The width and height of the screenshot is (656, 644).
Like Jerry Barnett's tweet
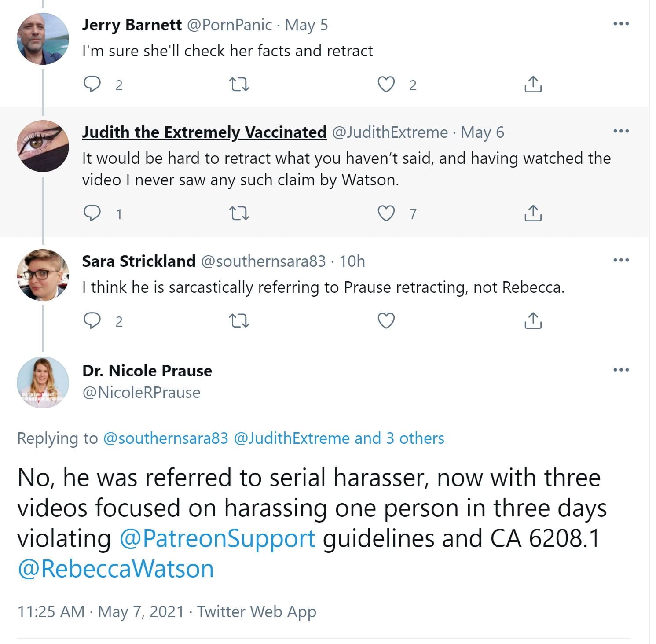pos(386,84)
